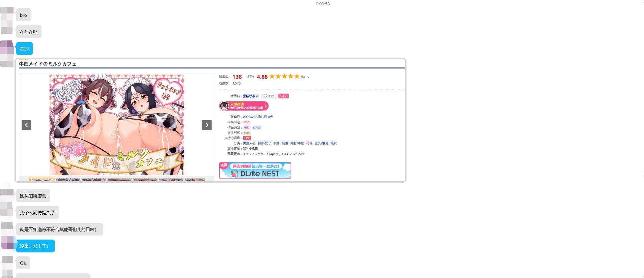Click the 有声音 work type tag

(257, 128)
